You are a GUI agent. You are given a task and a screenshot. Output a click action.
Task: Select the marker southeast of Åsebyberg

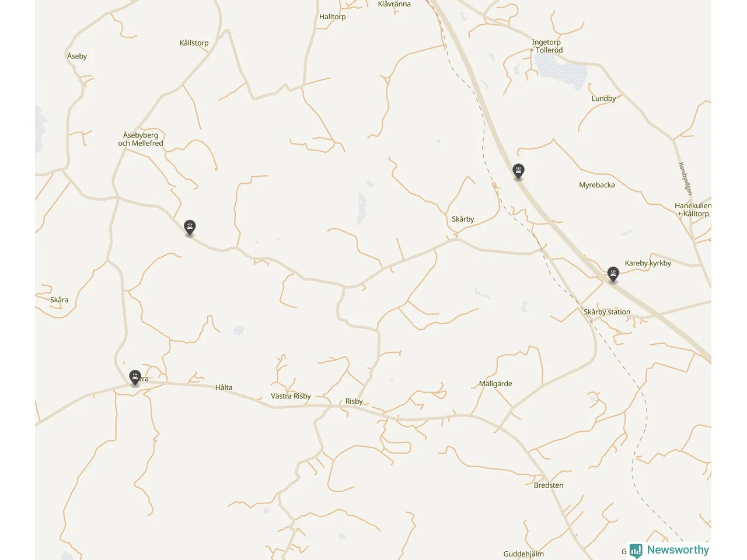[190, 228]
